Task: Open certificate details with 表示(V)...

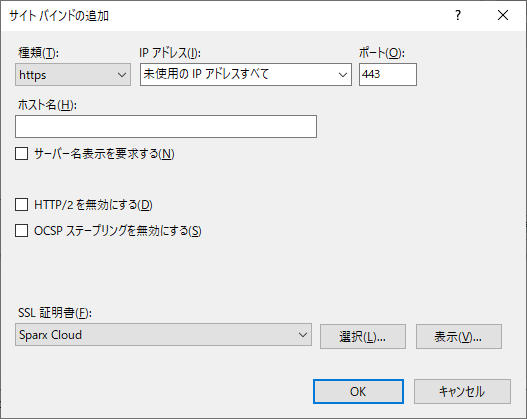Action: [x=459, y=336]
